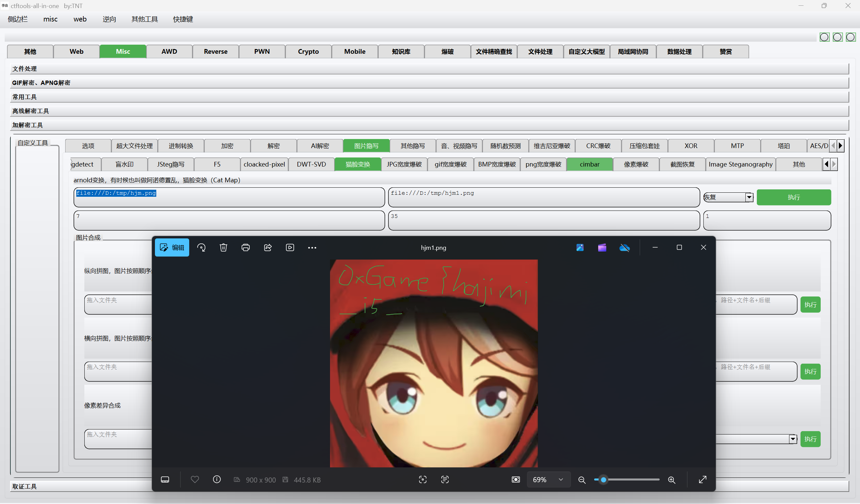Delete hjm1.png using the trash icon
The height and width of the screenshot is (504, 860).
223,247
